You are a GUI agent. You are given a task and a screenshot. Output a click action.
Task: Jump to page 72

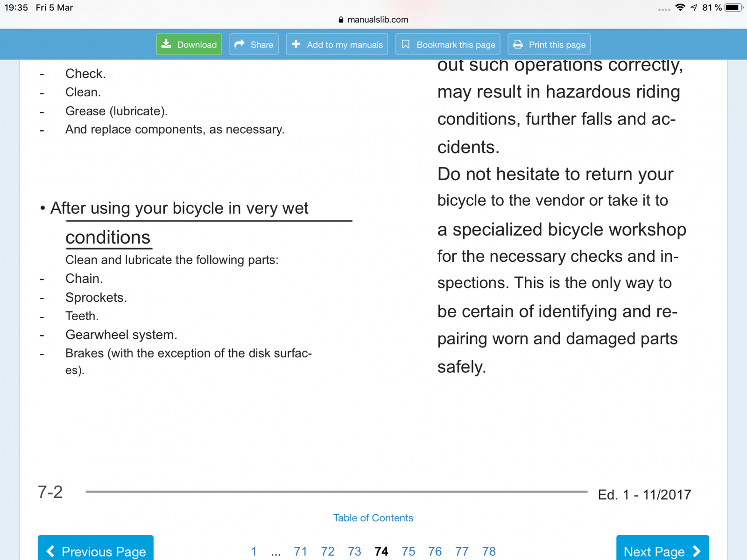[x=328, y=552]
